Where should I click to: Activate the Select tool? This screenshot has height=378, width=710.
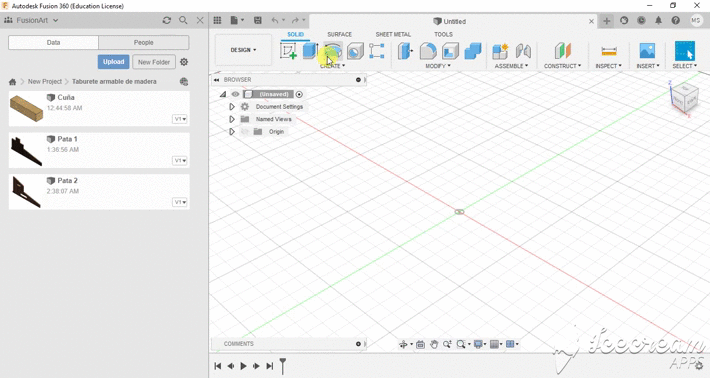point(685,51)
